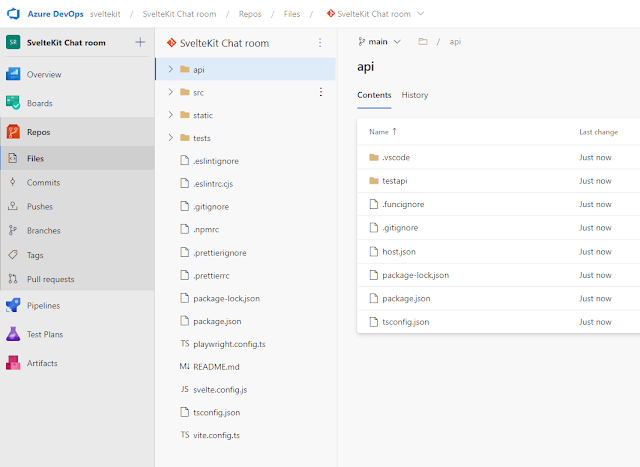The height and width of the screenshot is (467, 640).
Task: Select package.json in file tree
Action: point(217,321)
